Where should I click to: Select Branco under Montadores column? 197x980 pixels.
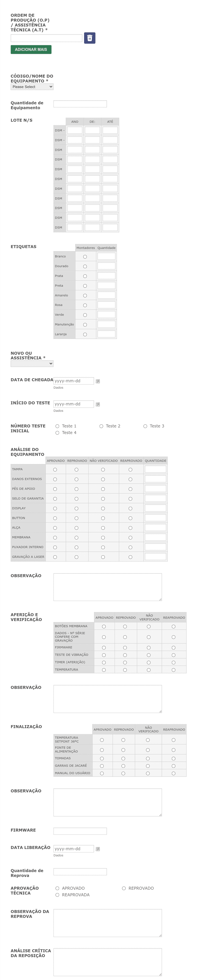tap(85, 257)
